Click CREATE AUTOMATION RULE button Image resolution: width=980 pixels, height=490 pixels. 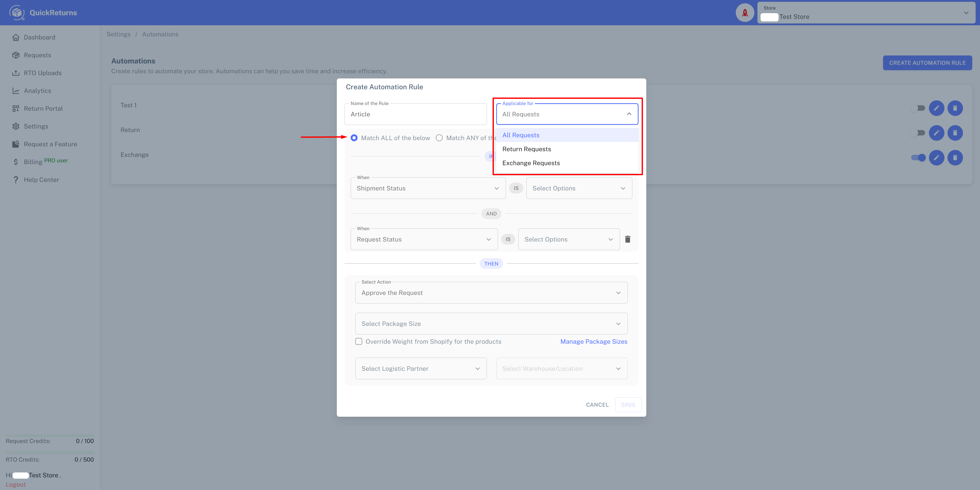pos(927,63)
